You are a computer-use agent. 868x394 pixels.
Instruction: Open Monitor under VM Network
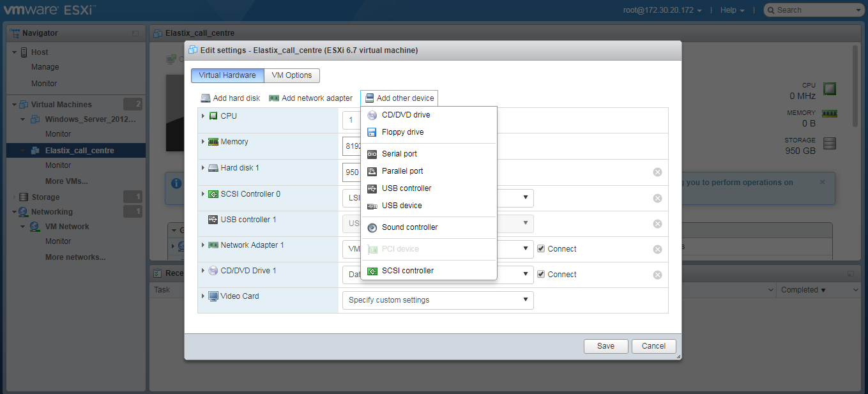[x=58, y=241]
